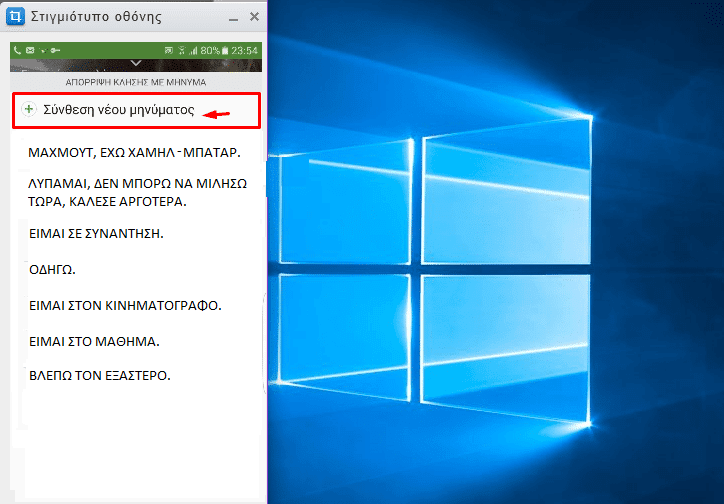
Task: Click the 80% battery percentage text
Action: pyautogui.click(x=210, y=50)
